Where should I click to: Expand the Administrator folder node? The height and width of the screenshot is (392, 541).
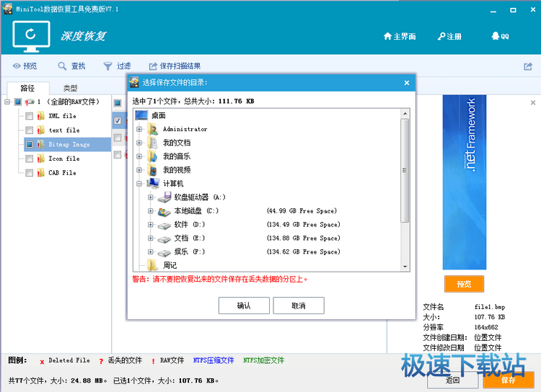click(139, 129)
